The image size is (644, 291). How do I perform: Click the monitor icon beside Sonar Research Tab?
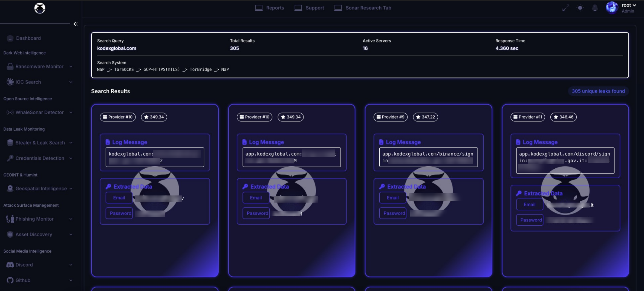point(338,8)
